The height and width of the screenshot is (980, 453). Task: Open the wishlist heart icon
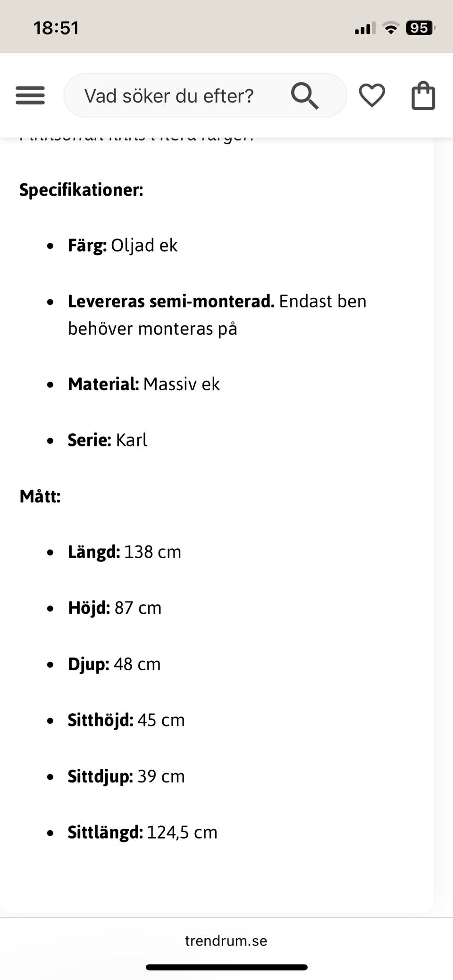pos(372,96)
